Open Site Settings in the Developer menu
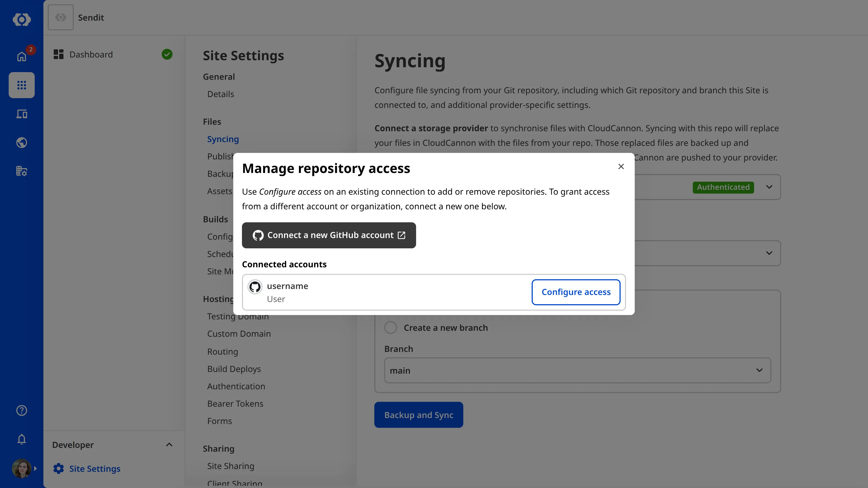Viewport: 868px width, 488px height. coord(95,469)
